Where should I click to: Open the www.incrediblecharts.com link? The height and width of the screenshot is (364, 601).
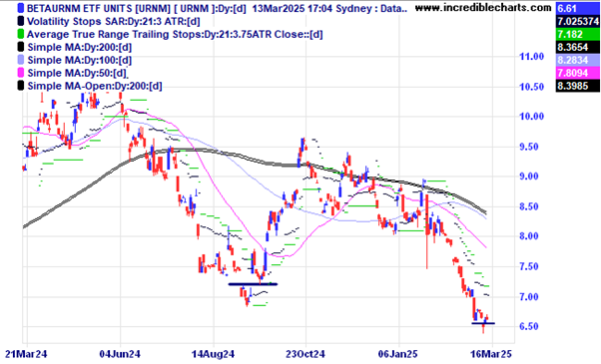[483, 7]
